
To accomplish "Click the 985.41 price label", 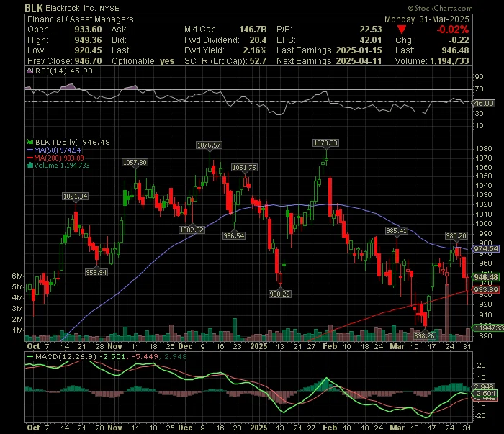I will 396,230.
